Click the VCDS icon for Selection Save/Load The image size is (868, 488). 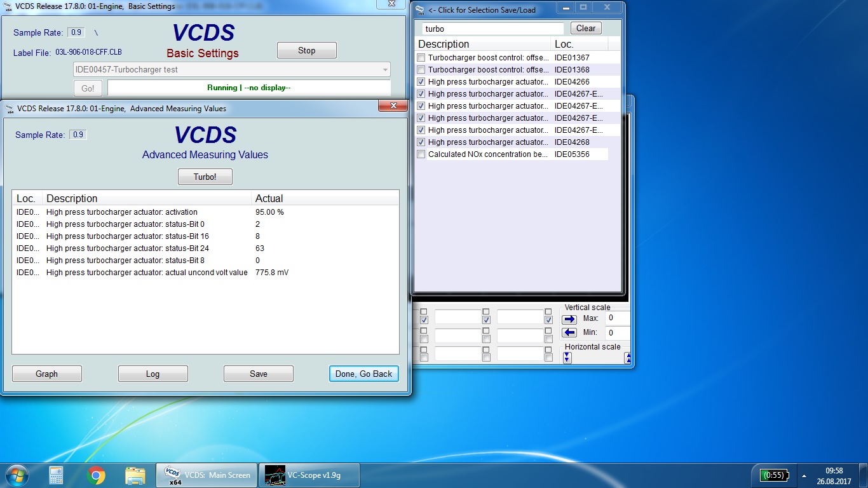click(420, 10)
